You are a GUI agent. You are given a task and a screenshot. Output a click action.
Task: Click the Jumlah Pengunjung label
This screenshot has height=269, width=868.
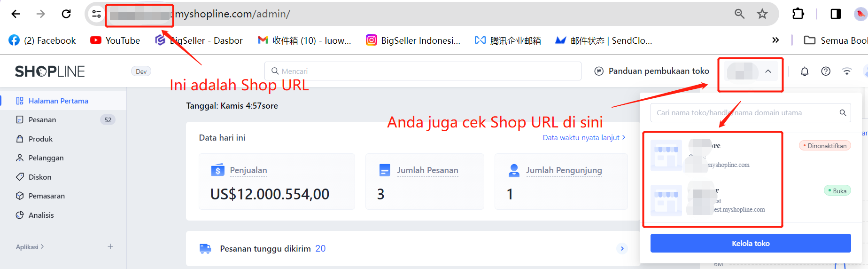(x=564, y=170)
